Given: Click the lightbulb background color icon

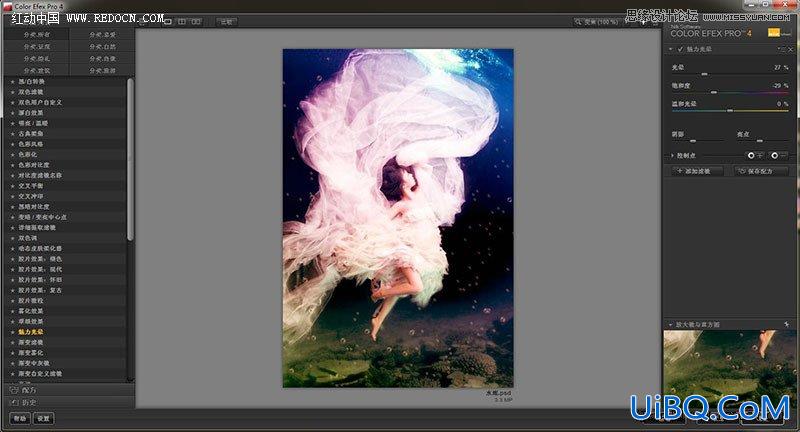Looking at the screenshot, I should [x=644, y=22].
